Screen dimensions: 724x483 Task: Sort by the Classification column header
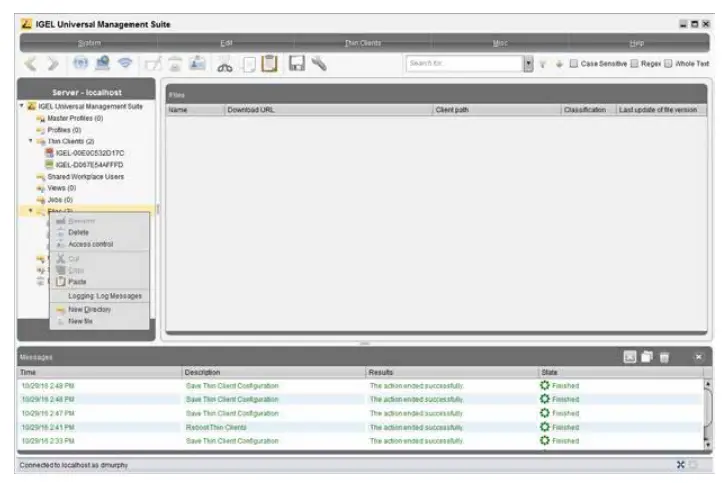tap(588, 109)
